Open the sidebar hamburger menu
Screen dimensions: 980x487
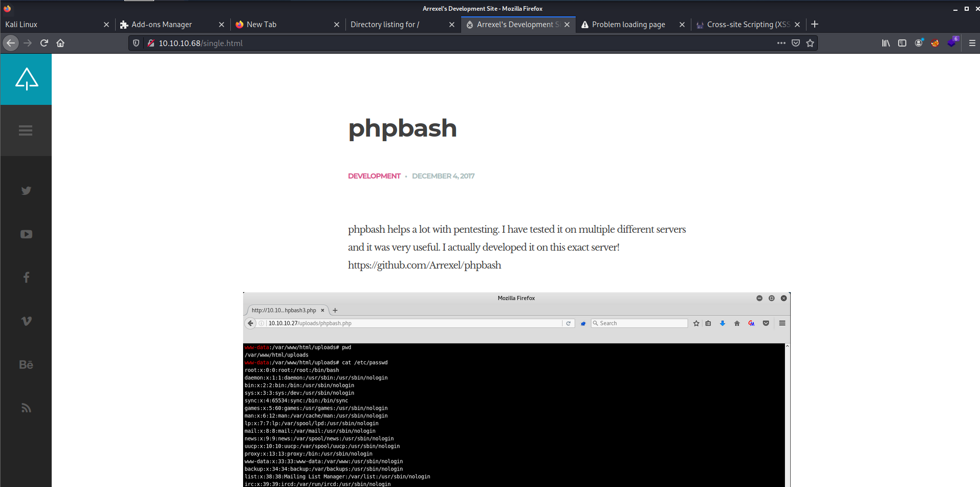(26, 130)
